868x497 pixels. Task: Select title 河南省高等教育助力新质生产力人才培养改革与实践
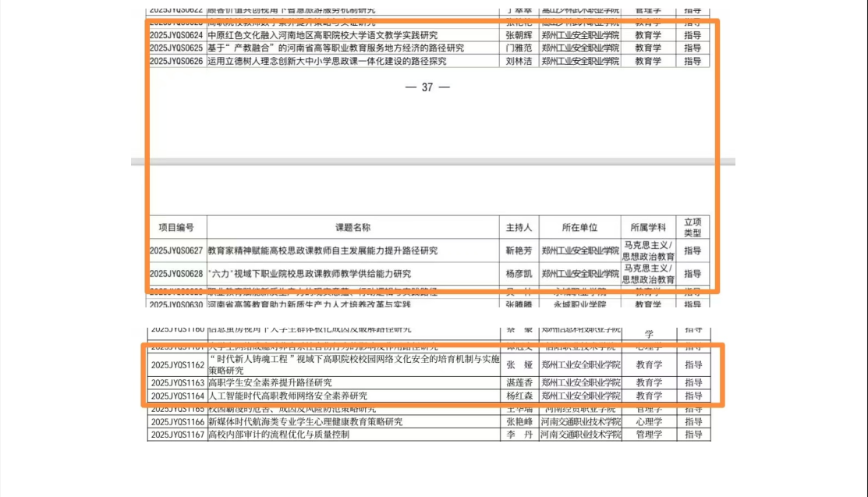coord(310,305)
